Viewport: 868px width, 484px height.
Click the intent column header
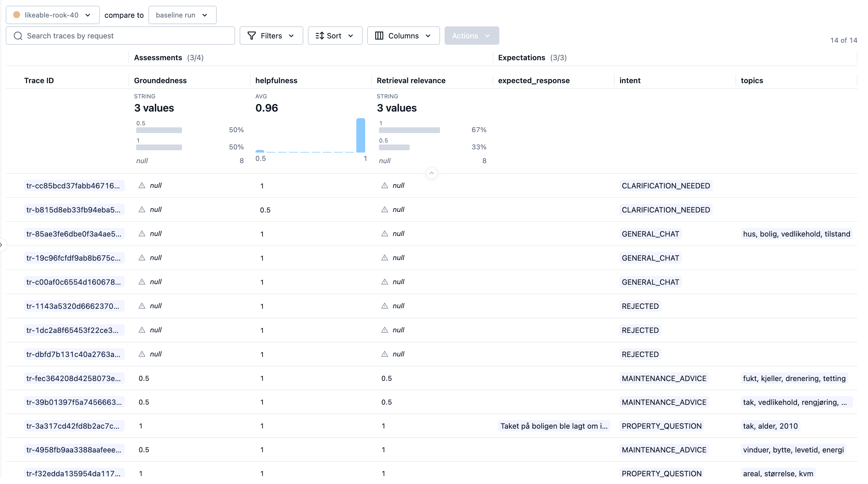pos(630,81)
